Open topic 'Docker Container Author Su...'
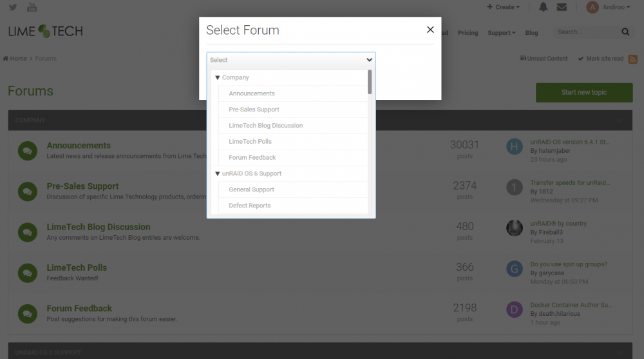Viewport: 644px width, 359px height. point(571,305)
